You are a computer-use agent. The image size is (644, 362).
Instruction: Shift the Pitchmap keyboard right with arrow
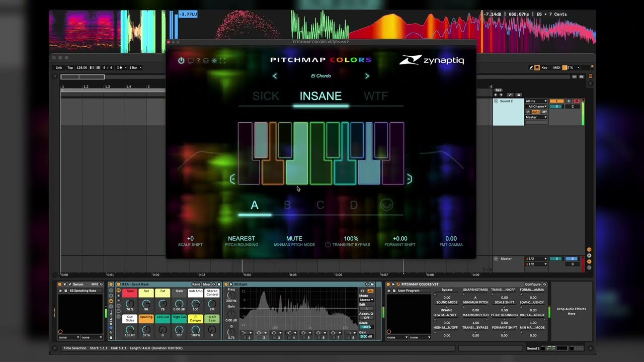click(409, 179)
